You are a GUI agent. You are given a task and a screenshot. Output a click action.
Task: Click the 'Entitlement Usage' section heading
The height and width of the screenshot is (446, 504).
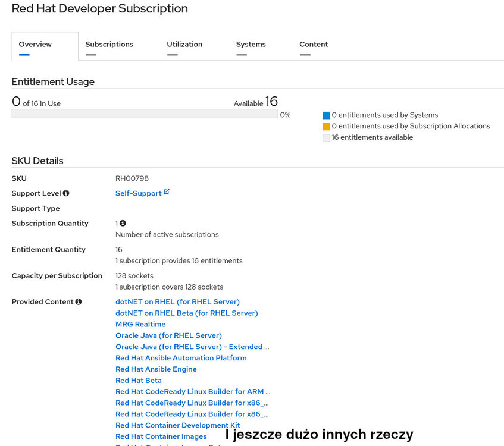(x=53, y=81)
